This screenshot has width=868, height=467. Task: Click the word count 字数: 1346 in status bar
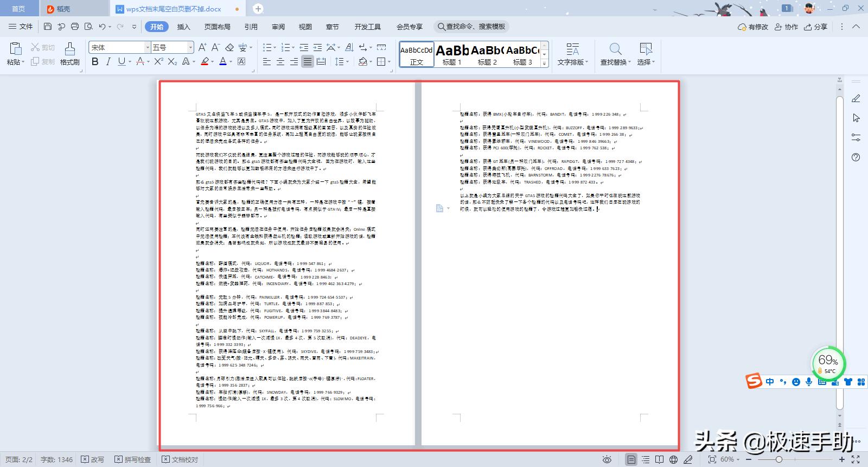[x=56, y=459]
